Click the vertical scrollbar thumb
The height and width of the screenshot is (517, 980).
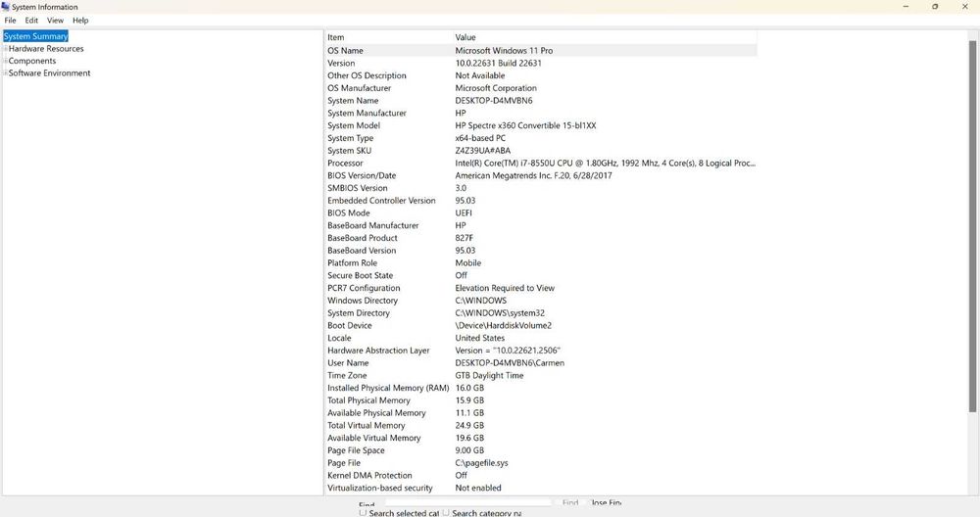click(x=972, y=226)
